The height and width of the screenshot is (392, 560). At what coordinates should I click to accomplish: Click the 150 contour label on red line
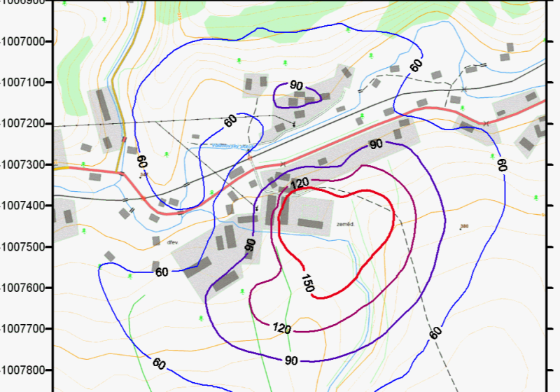click(307, 281)
